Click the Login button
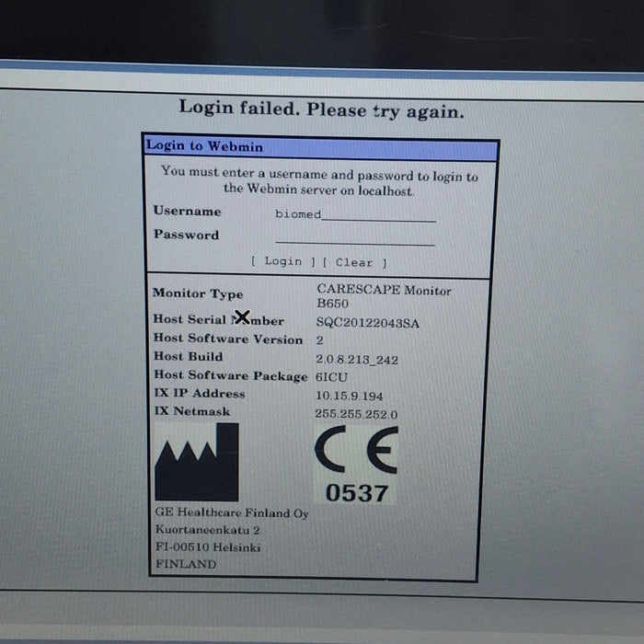644x644 pixels. coord(282,262)
